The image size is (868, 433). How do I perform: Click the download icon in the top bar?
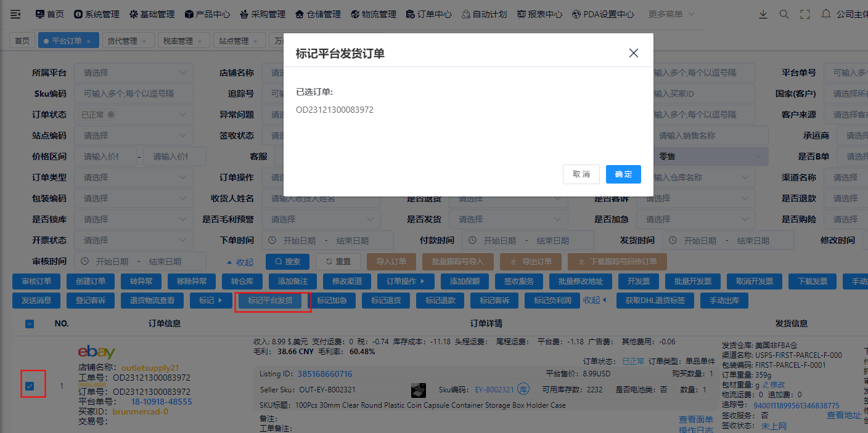(763, 14)
